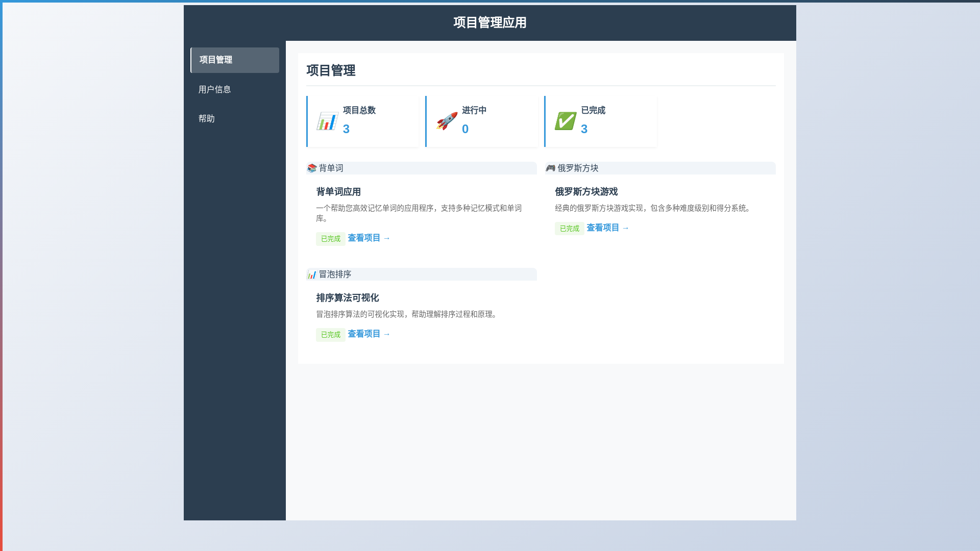Image resolution: width=980 pixels, height=551 pixels.
Task: Click the 进行中 stat label
Action: coord(474,110)
